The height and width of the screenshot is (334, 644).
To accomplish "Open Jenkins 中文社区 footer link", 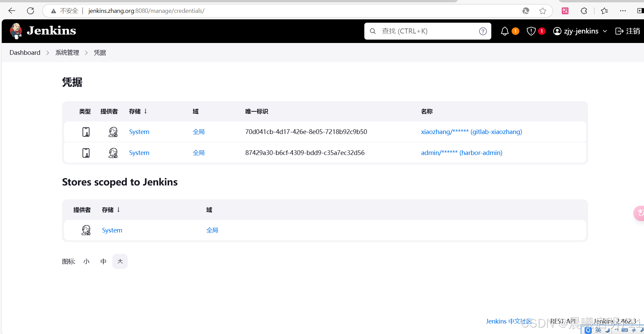I will tap(509, 321).
